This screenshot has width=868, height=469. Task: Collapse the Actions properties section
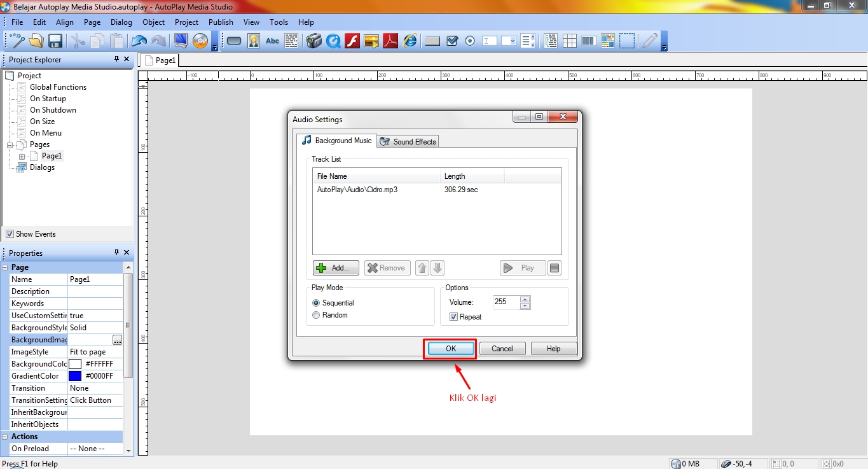(x=5, y=437)
